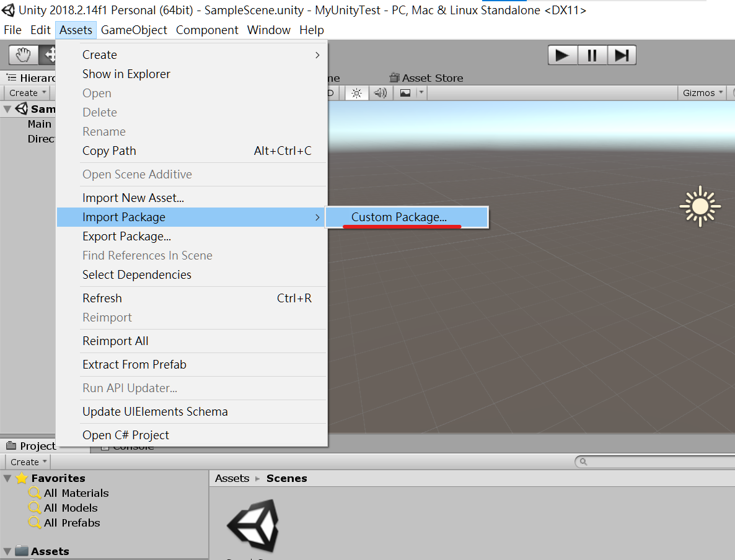Open the Window menu

pyautogui.click(x=268, y=30)
